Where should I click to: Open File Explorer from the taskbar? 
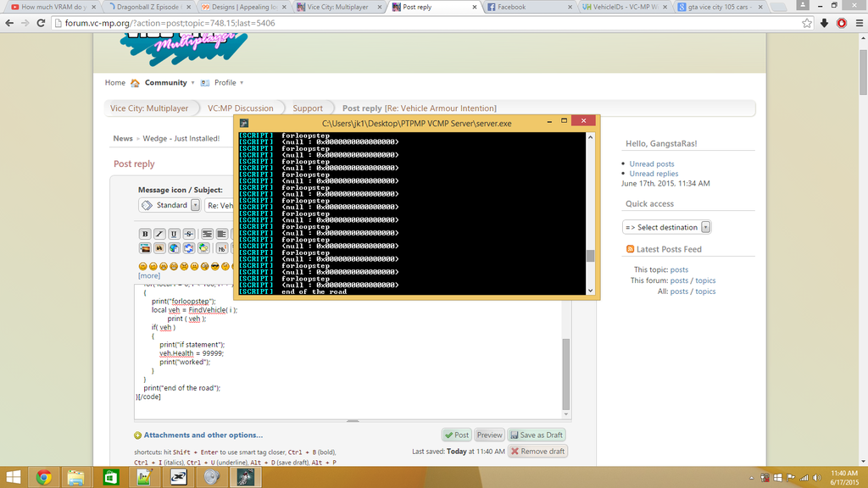pyautogui.click(x=75, y=477)
